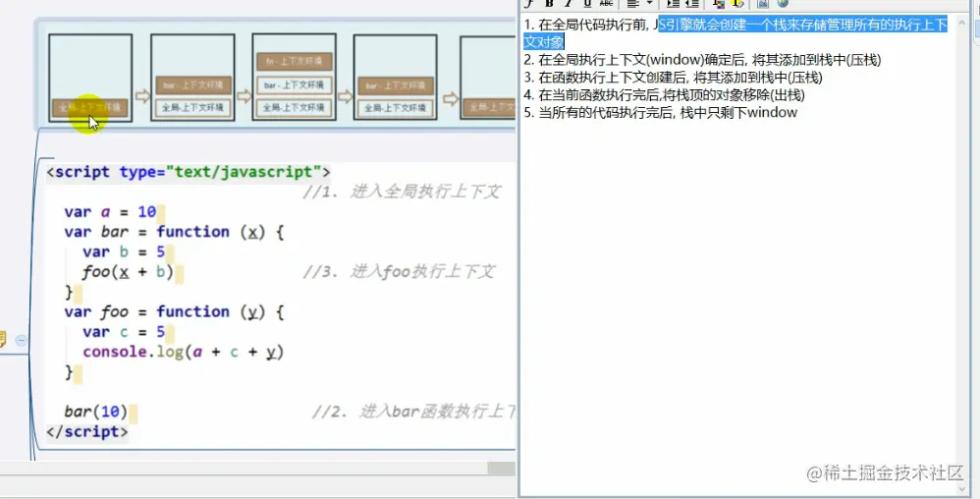Click code line foo(x + b)

click(x=128, y=272)
